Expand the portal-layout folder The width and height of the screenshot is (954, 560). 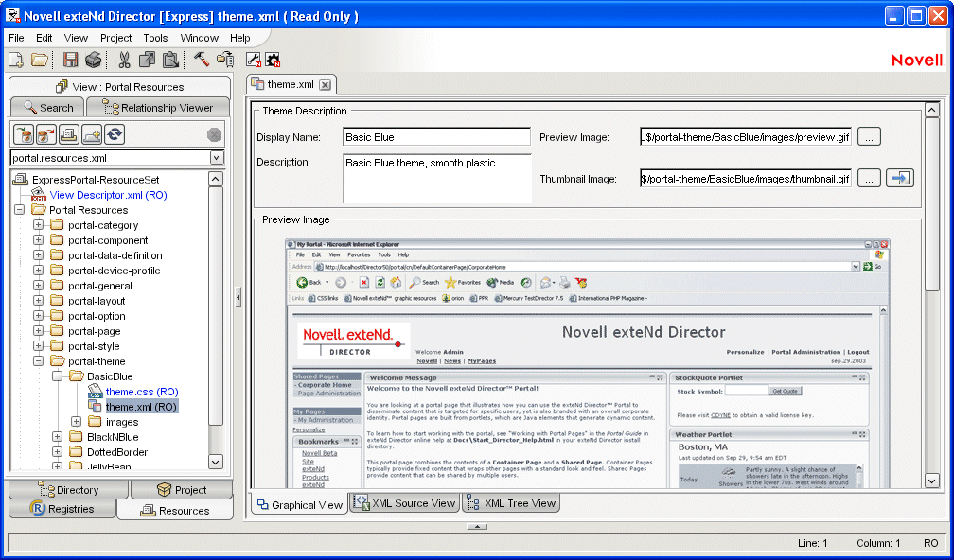(38, 301)
